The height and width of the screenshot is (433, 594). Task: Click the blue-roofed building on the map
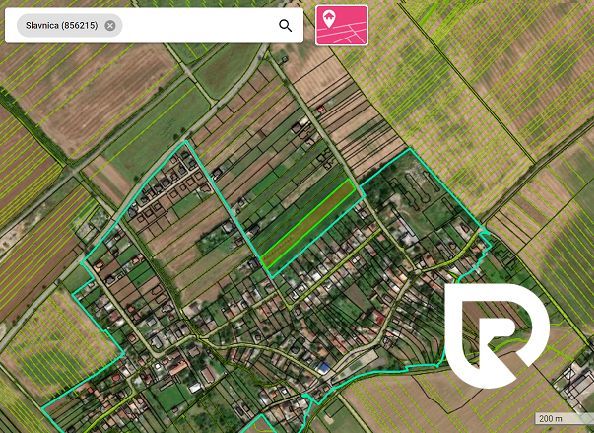click(x=323, y=367)
